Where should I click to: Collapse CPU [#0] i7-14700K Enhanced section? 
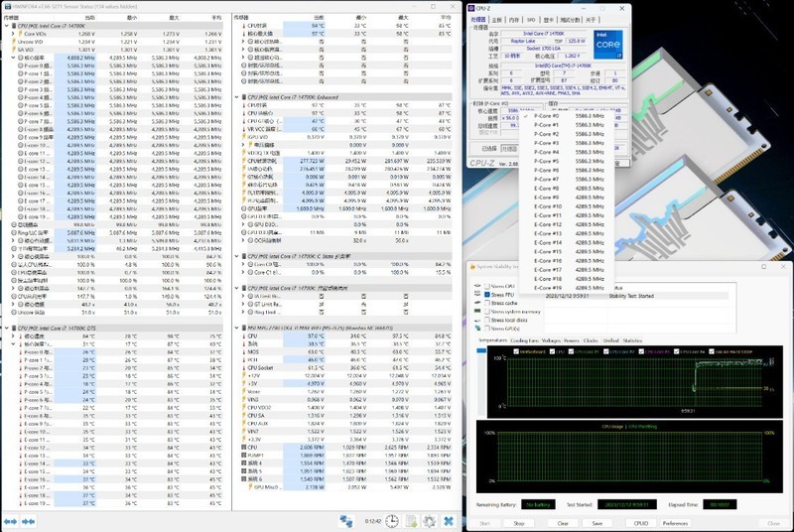[x=237, y=97]
